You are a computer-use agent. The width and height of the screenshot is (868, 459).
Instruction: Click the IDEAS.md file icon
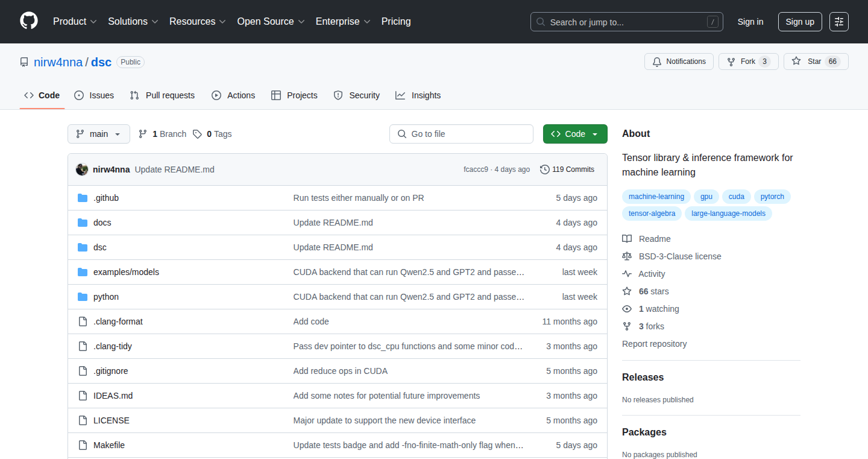[83, 396]
